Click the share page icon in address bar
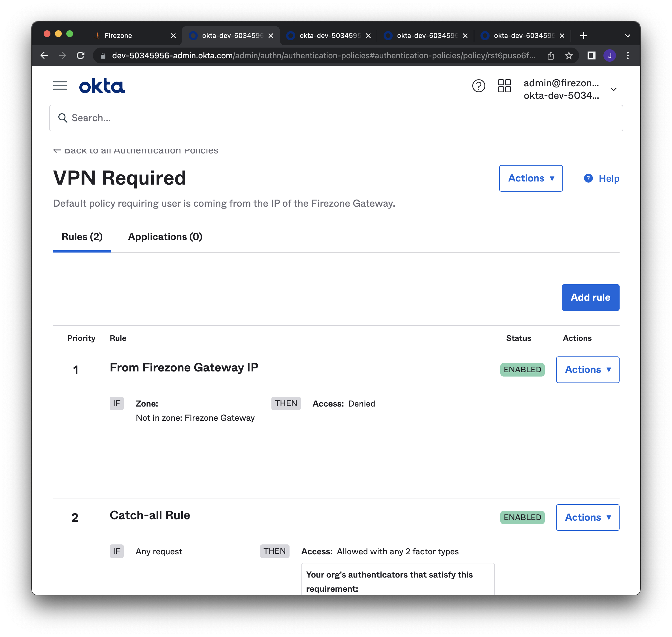This screenshot has height=637, width=672. coord(551,55)
